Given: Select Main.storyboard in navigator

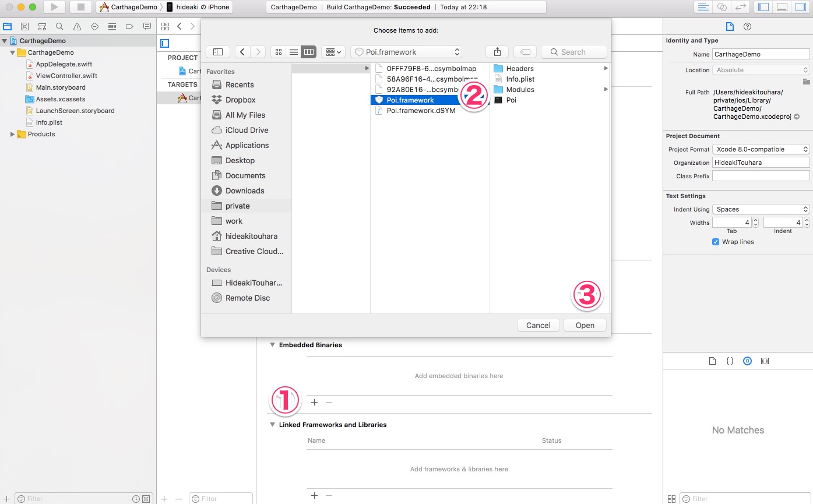Looking at the screenshot, I should pos(61,87).
